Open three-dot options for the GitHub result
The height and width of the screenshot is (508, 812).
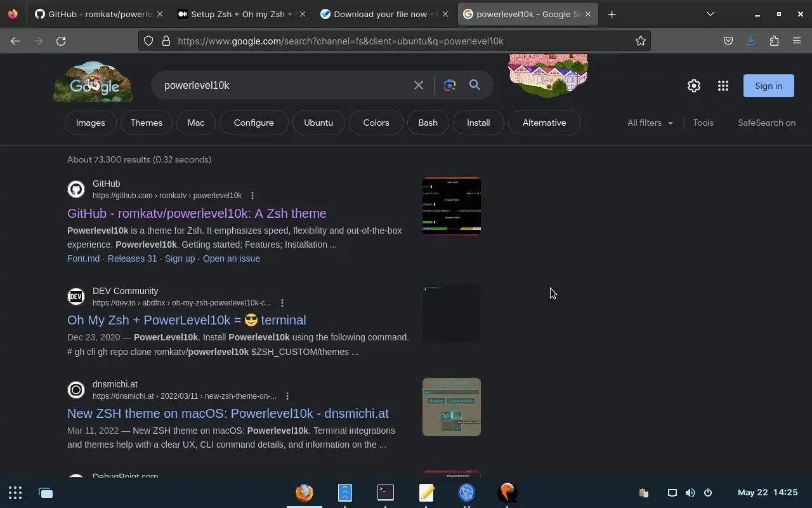click(x=252, y=196)
